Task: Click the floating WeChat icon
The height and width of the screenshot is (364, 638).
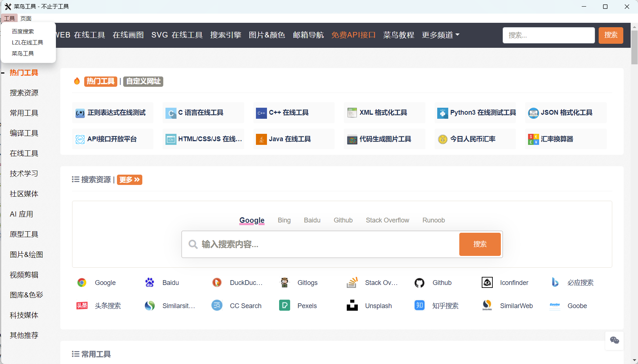Action: coord(614,340)
